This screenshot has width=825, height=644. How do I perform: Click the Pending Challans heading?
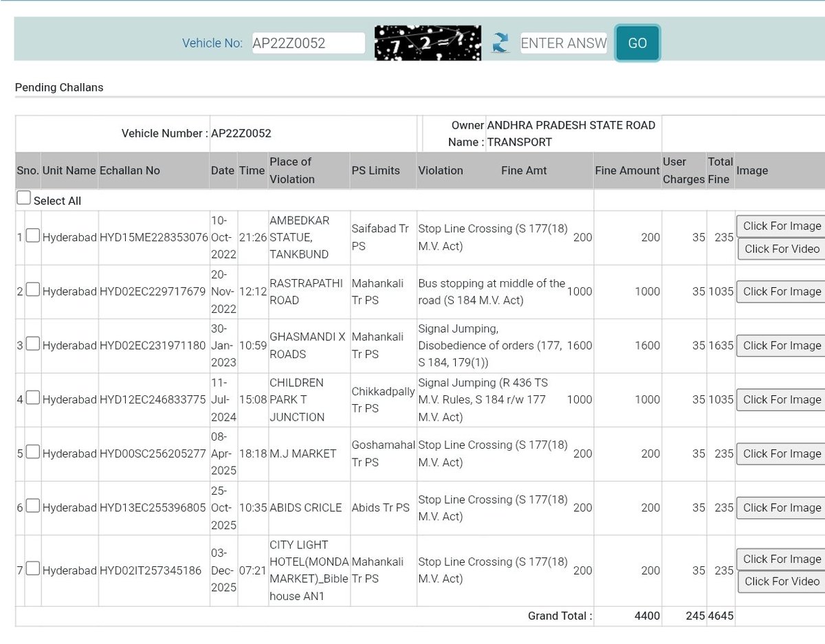pyautogui.click(x=59, y=87)
